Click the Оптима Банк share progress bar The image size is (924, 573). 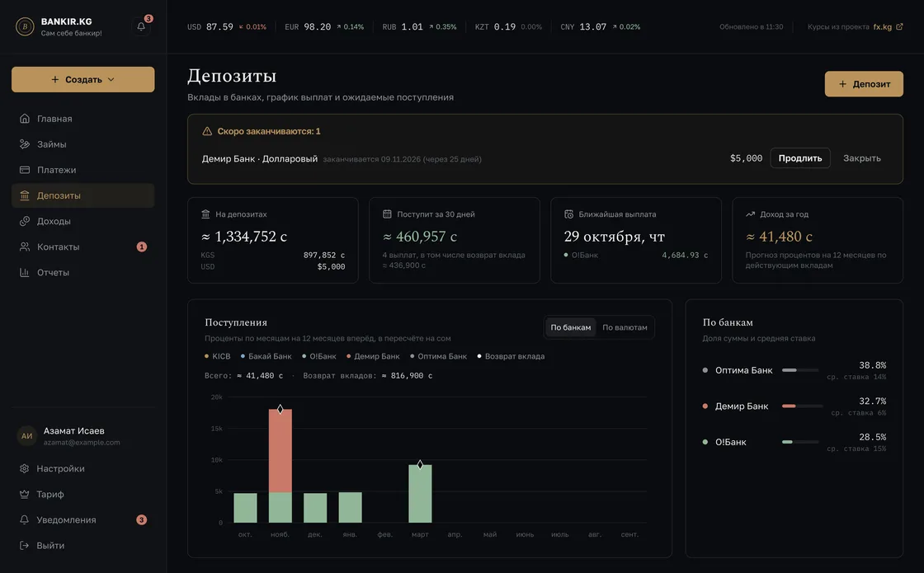pos(800,370)
